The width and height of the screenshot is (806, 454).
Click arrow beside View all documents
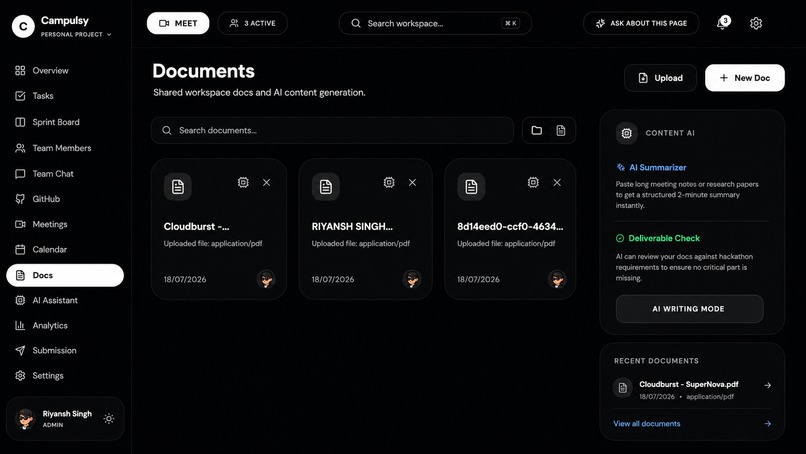point(767,424)
